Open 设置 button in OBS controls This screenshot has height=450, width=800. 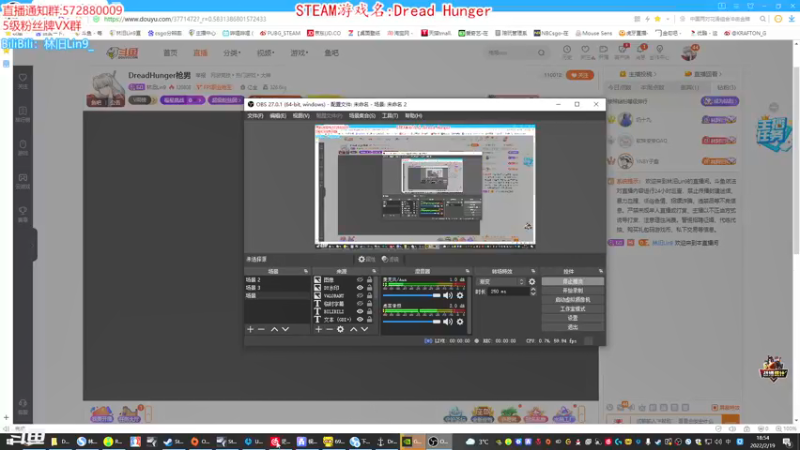point(572,318)
